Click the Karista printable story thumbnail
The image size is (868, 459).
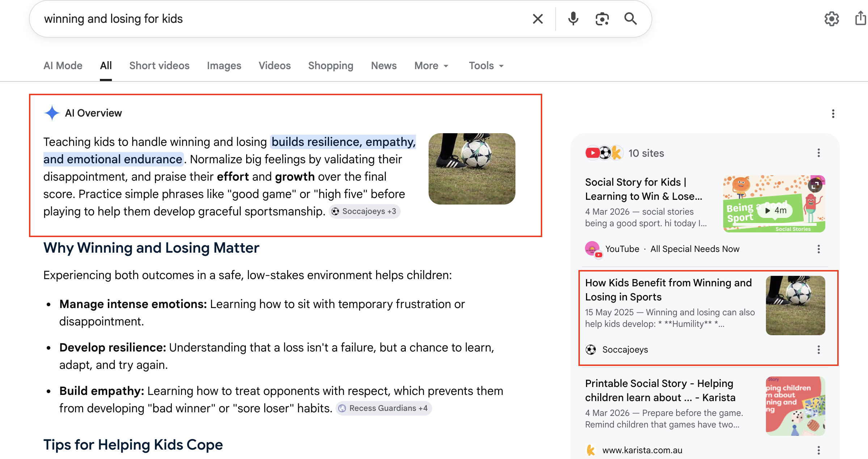(795, 406)
